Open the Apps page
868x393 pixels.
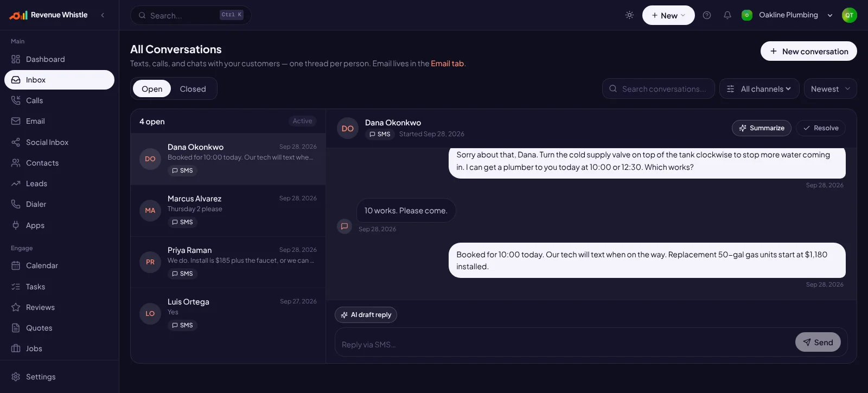(59, 225)
